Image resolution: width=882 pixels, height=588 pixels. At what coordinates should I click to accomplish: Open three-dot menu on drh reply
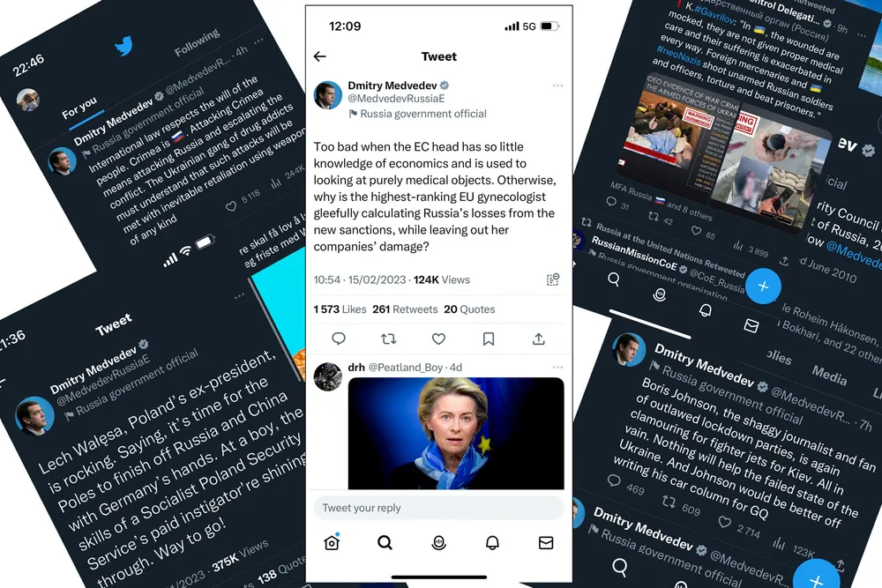pyautogui.click(x=557, y=367)
